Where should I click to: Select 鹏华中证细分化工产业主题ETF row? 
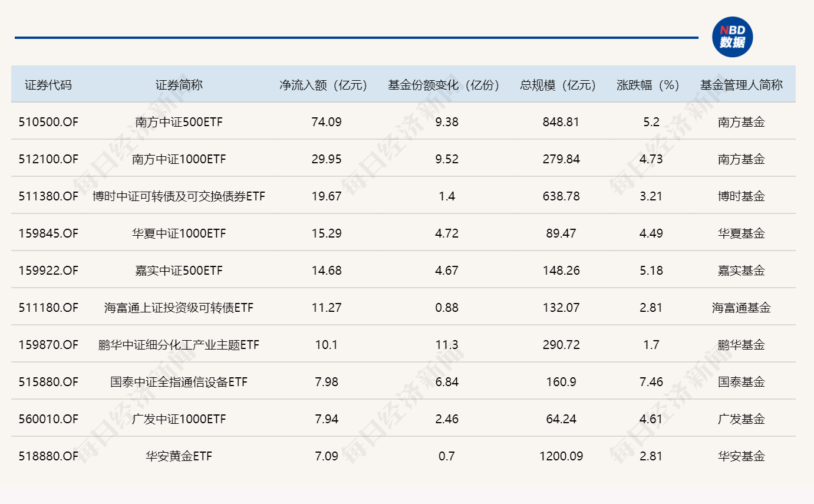pyautogui.click(x=178, y=345)
